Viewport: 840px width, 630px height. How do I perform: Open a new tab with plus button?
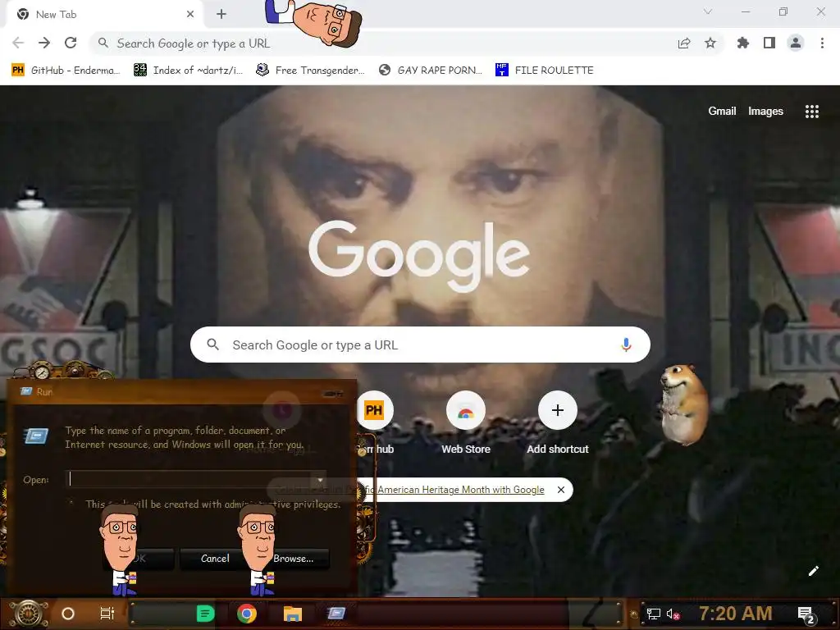click(x=221, y=15)
